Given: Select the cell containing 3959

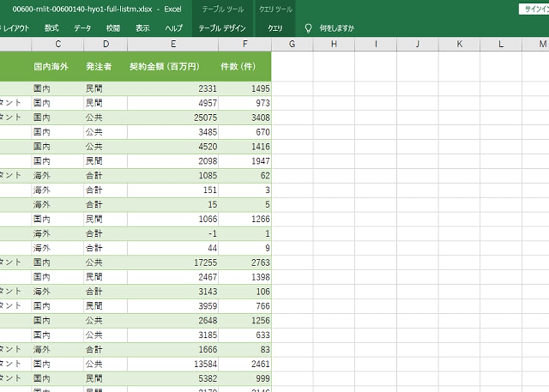Looking at the screenshot, I should (173, 306).
